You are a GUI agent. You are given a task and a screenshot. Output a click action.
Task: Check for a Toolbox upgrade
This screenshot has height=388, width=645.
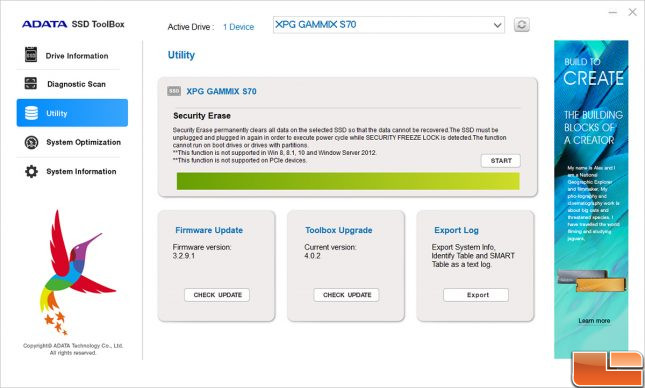point(346,295)
